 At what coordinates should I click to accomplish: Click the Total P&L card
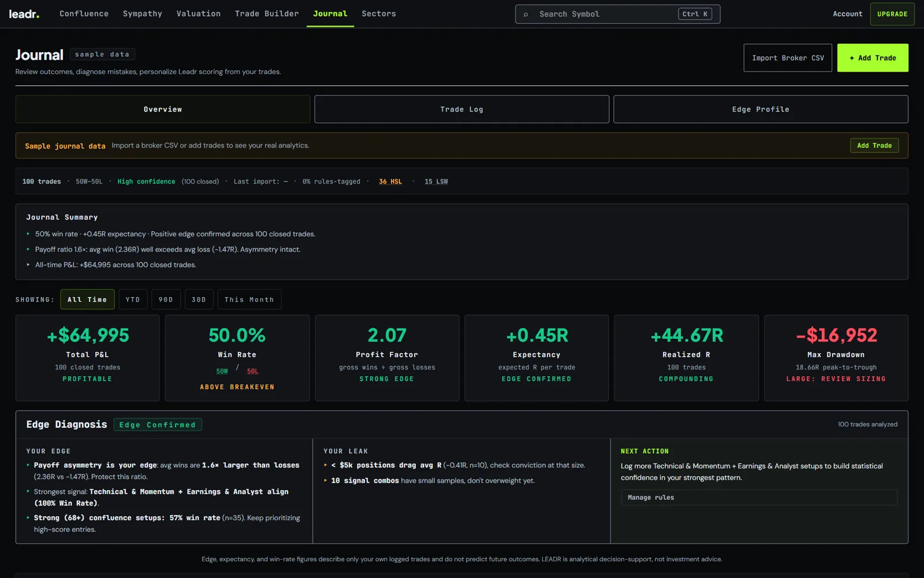tap(88, 358)
